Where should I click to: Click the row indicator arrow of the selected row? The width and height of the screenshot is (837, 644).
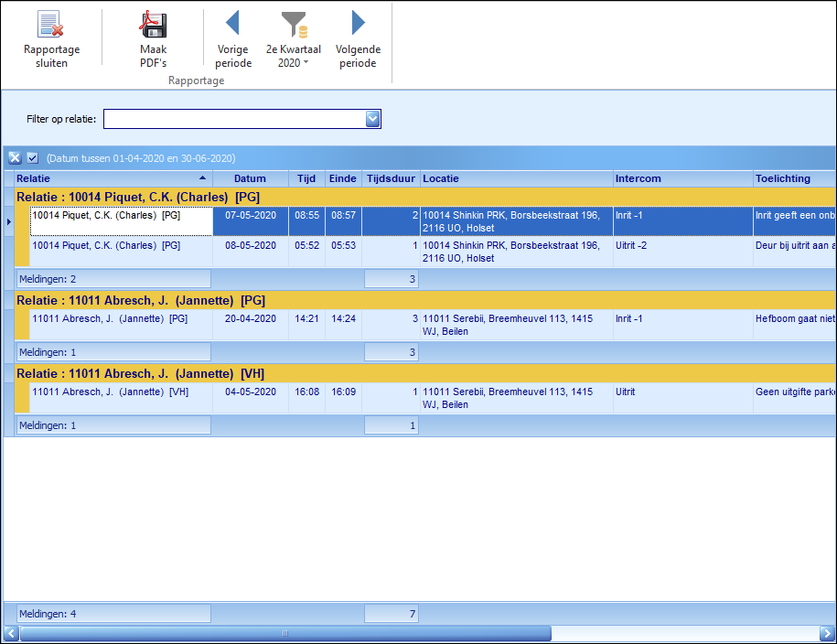8,221
